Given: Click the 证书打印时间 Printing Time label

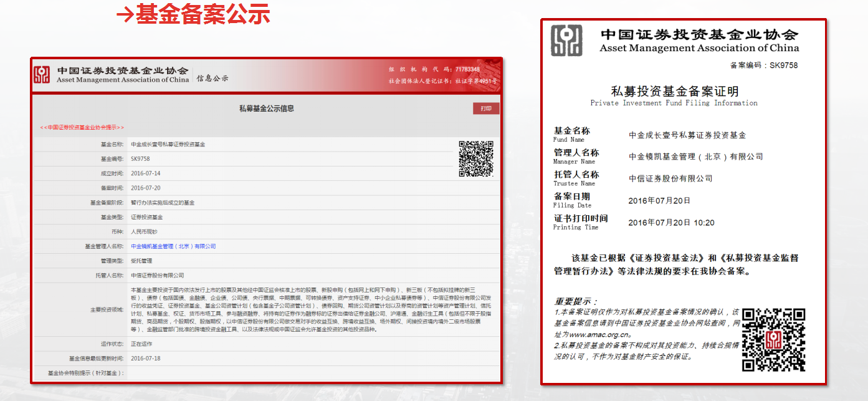Looking at the screenshot, I should click(580, 222).
